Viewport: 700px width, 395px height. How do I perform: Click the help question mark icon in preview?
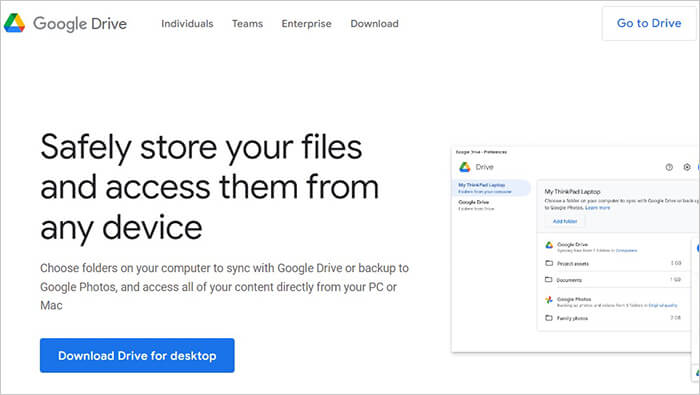669,167
